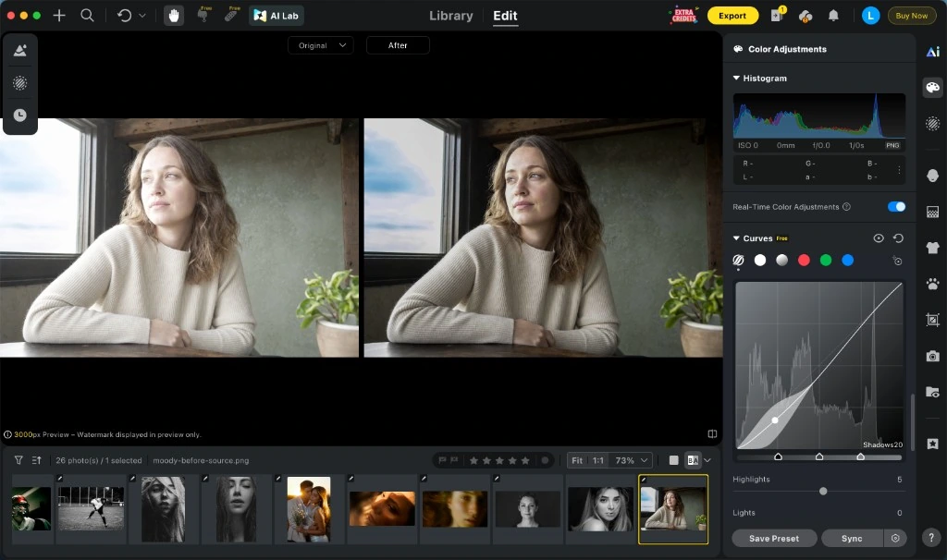Viewport: 947px width, 560px height.
Task: Toggle the before/after BA compare view
Action: (693, 460)
